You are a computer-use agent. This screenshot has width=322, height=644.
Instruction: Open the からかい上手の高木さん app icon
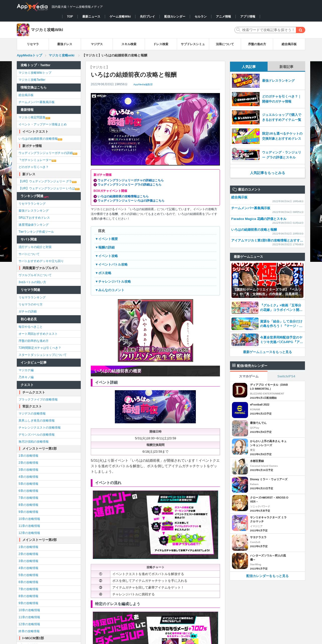tap(240, 447)
